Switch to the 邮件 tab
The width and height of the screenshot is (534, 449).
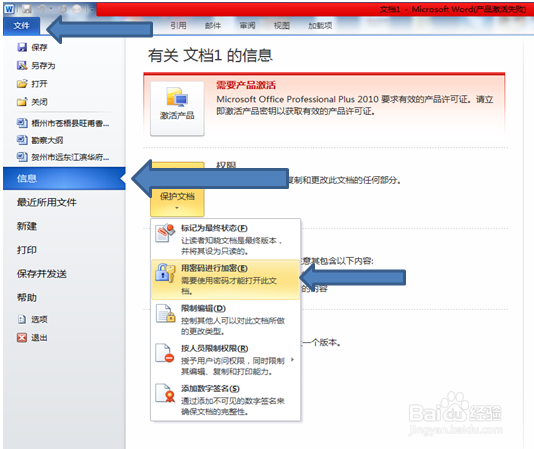[213, 26]
